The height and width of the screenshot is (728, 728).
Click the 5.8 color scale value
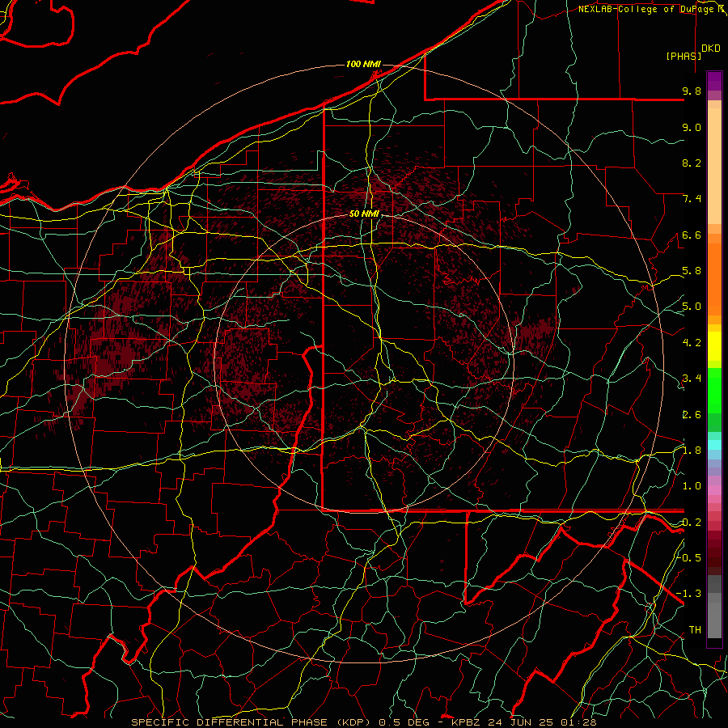coord(692,271)
